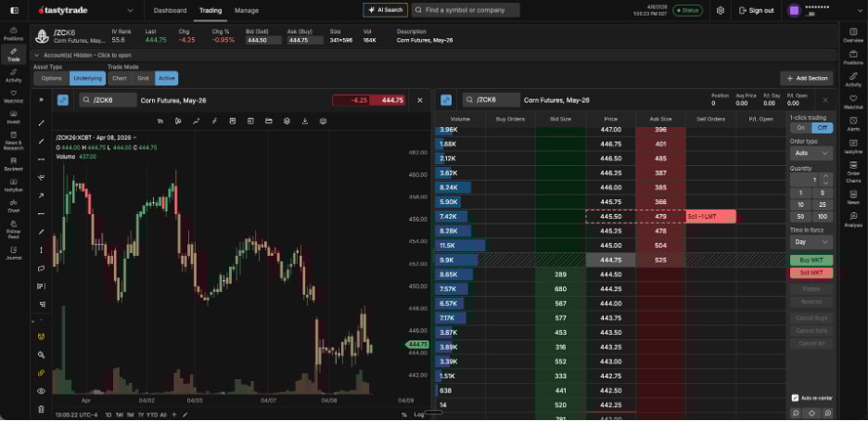Open News & Research in left sidebar
868x421 pixels.
tap(13, 141)
